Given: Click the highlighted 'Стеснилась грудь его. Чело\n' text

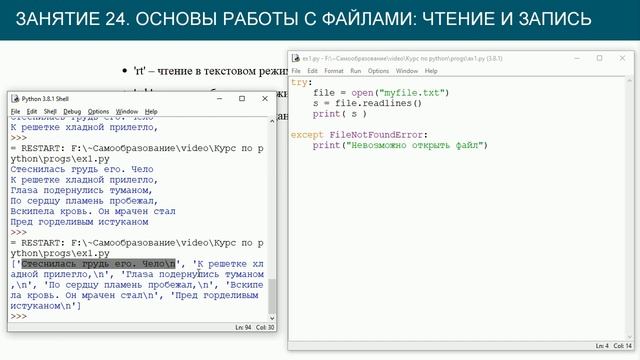Looking at the screenshot, I should pyautogui.click(x=98, y=264).
